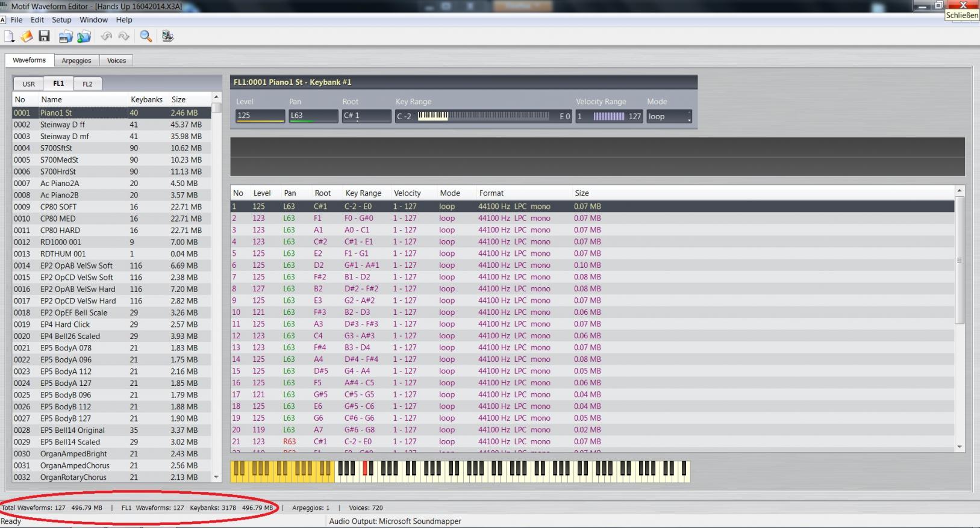Select keybank row with root A7
980x528 pixels.
click(x=593, y=430)
